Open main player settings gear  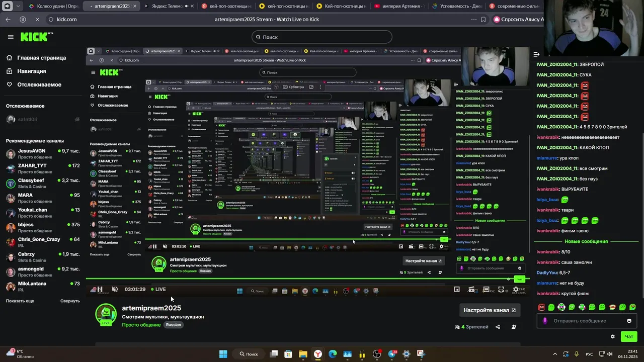click(x=516, y=290)
